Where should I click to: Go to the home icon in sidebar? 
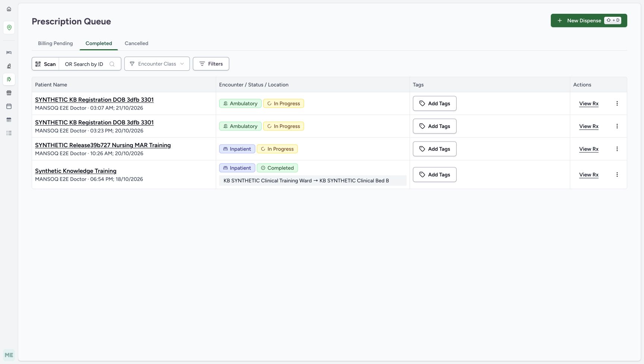(9, 9)
